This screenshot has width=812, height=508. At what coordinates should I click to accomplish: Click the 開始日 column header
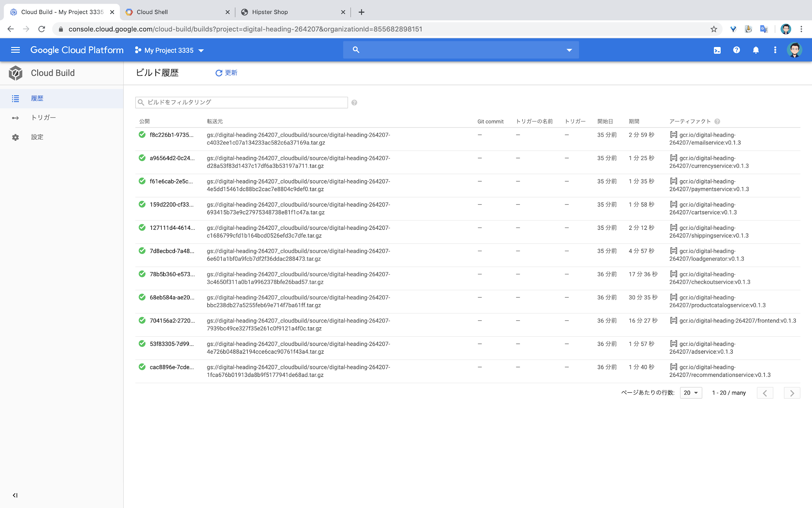click(605, 122)
